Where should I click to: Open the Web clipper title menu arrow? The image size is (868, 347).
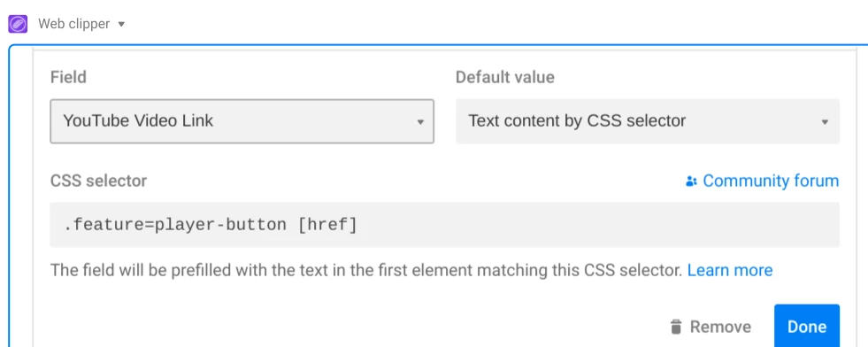(x=122, y=25)
